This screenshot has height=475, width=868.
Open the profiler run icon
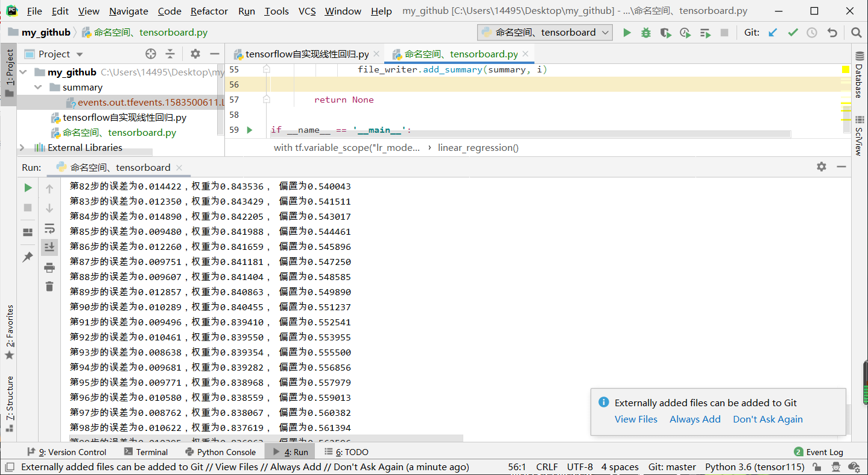pos(685,33)
